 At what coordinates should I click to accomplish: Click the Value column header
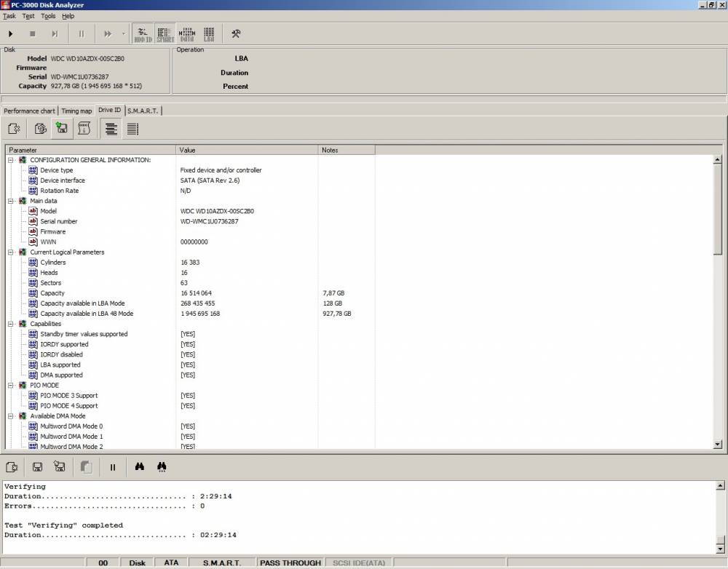click(247, 150)
